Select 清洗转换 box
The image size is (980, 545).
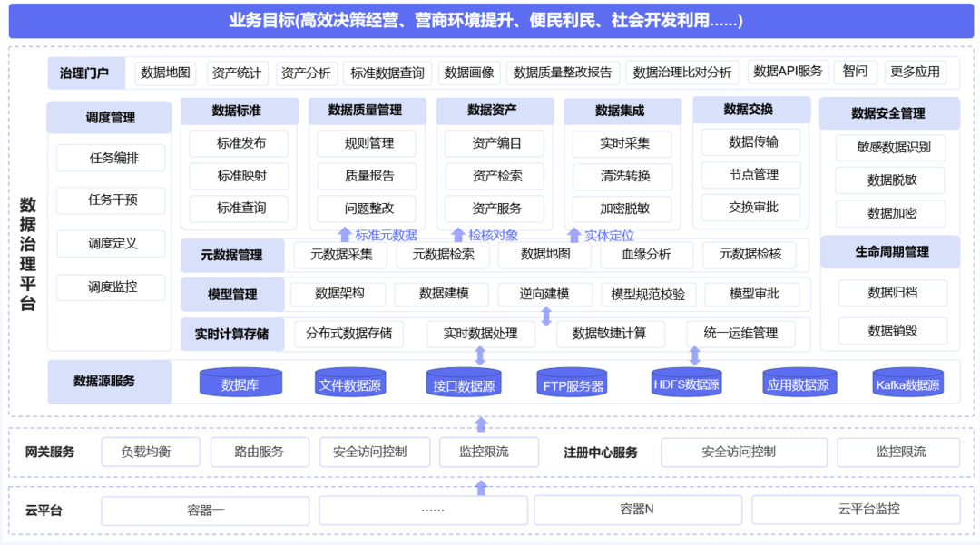[x=622, y=176]
